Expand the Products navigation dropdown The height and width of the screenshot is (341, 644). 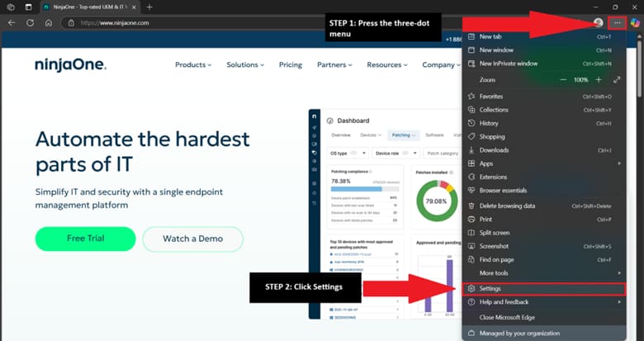pyautogui.click(x=193, y=65)
